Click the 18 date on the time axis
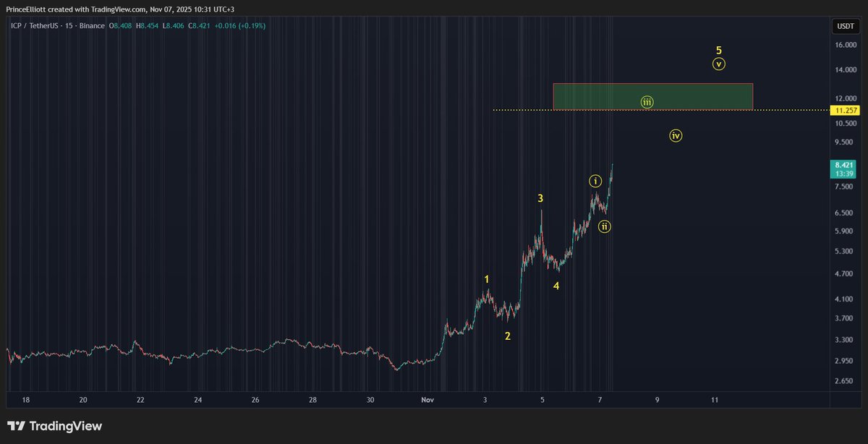This screenshot has height=444, width=868. click(x=26, y=399)
